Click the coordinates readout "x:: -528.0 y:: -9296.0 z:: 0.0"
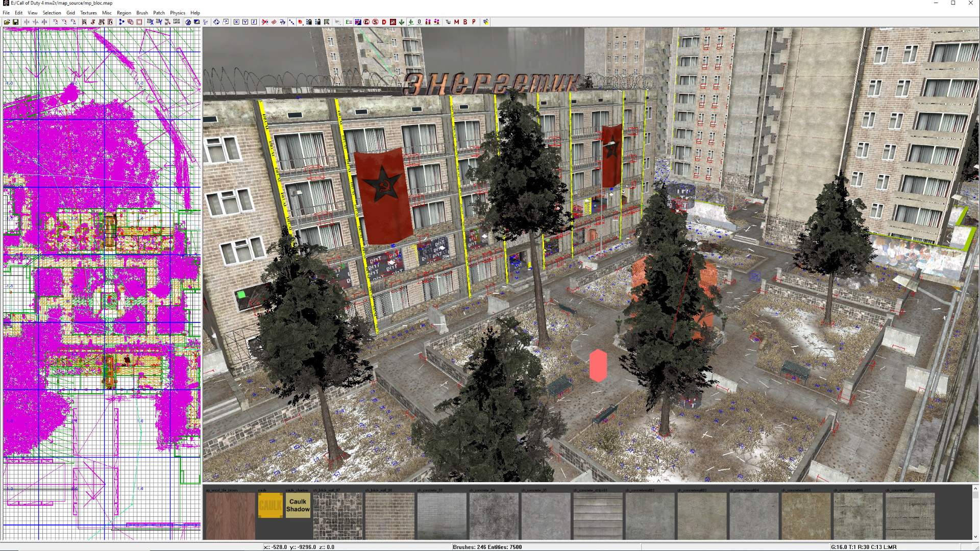This screenshot has width=980, height=551. (x=299, y=547)
